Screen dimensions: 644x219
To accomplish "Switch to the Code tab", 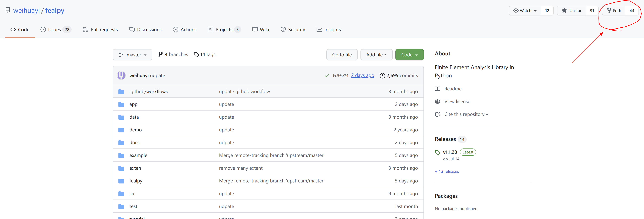I will pyautogui.click(x=20, y=29).
